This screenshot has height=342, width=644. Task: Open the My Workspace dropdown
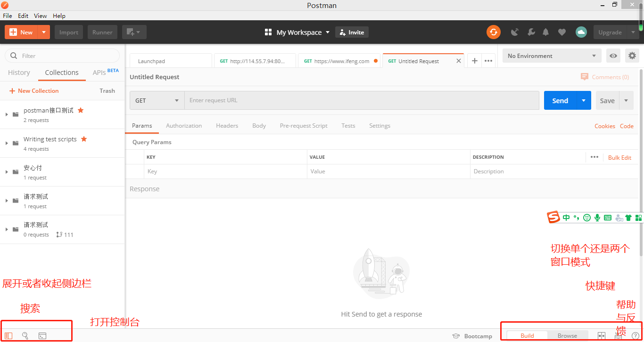[303, 32]
